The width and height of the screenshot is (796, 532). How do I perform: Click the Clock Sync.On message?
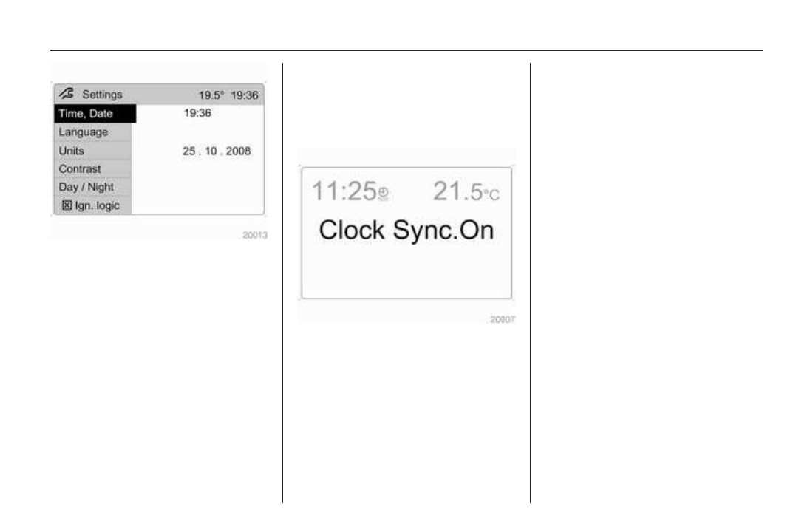point(406,230)
